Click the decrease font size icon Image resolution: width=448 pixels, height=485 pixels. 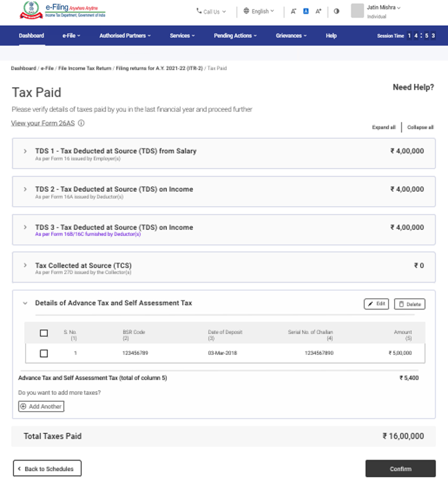point(293,11)
